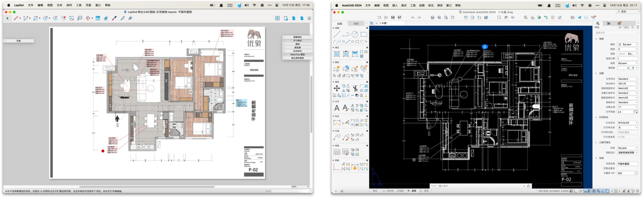Toggle the 图案填充 panel open
The width and height of the screenshot is (644, 198).
pyautogui.click(x=297, y=37)
